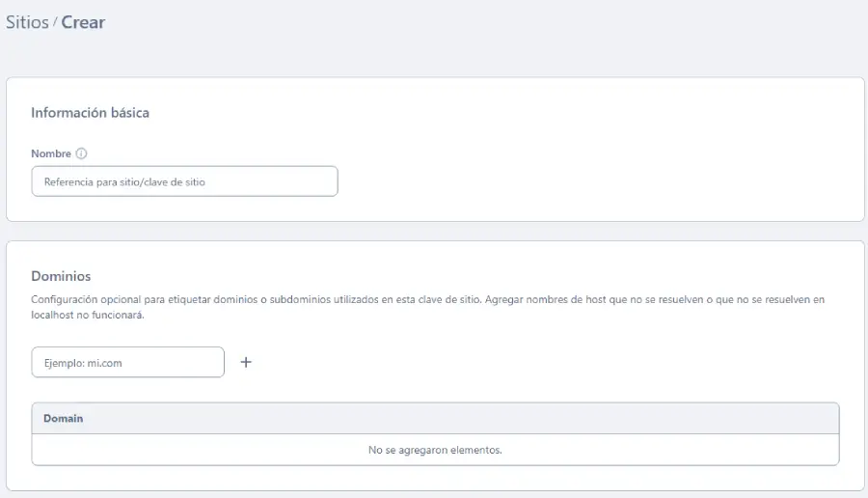Click the 'Ejemplo: mi.com' domain field
Viewport: 868px width, 498px height.
127,363
